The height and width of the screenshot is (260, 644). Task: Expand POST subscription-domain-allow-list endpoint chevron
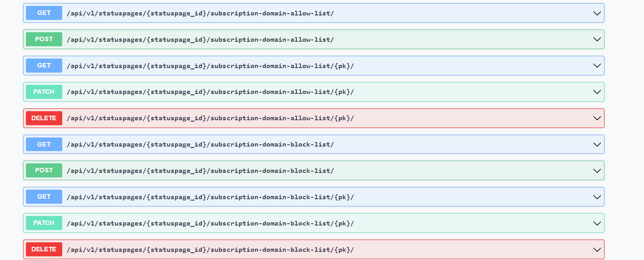[597, 39]
